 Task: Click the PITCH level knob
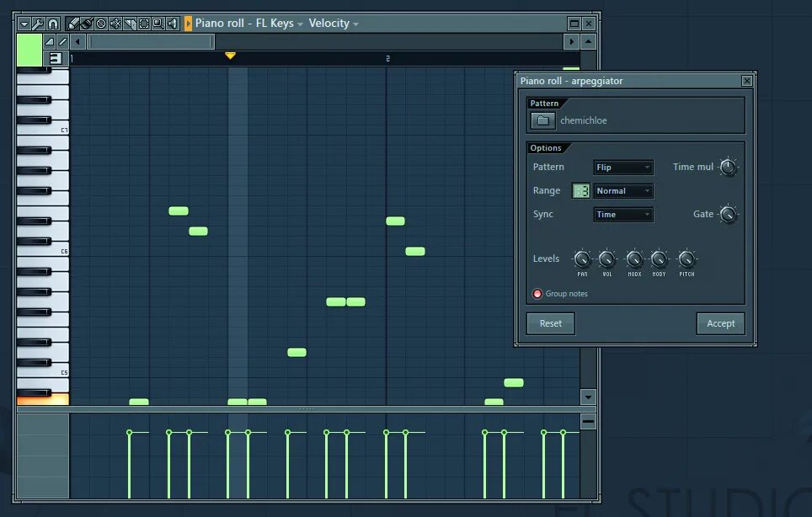click(686, 258)
